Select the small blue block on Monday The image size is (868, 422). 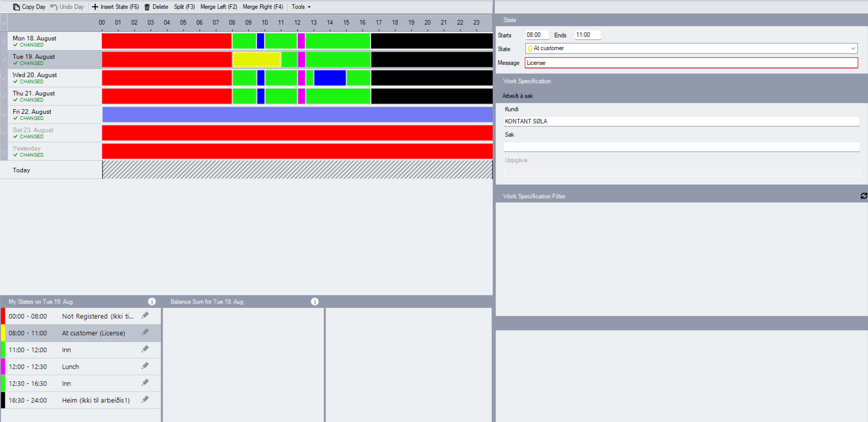[261, 41]
